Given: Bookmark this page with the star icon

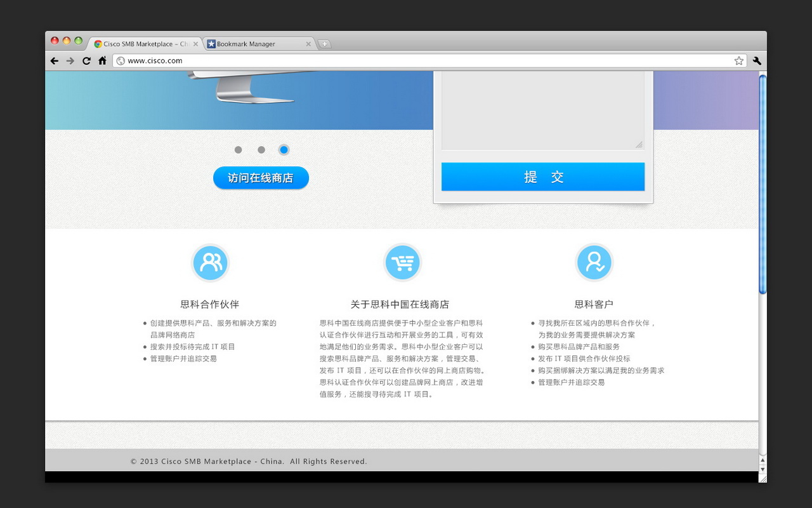Looking at the screenshot, I should coord(739,61).
